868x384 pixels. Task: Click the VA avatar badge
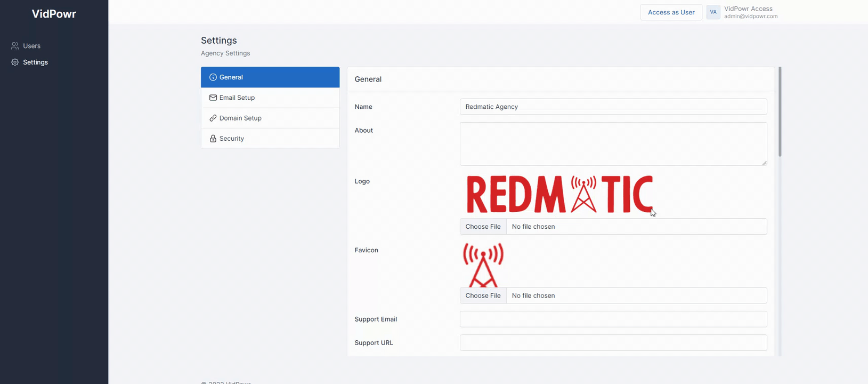(x=713, y=12)
